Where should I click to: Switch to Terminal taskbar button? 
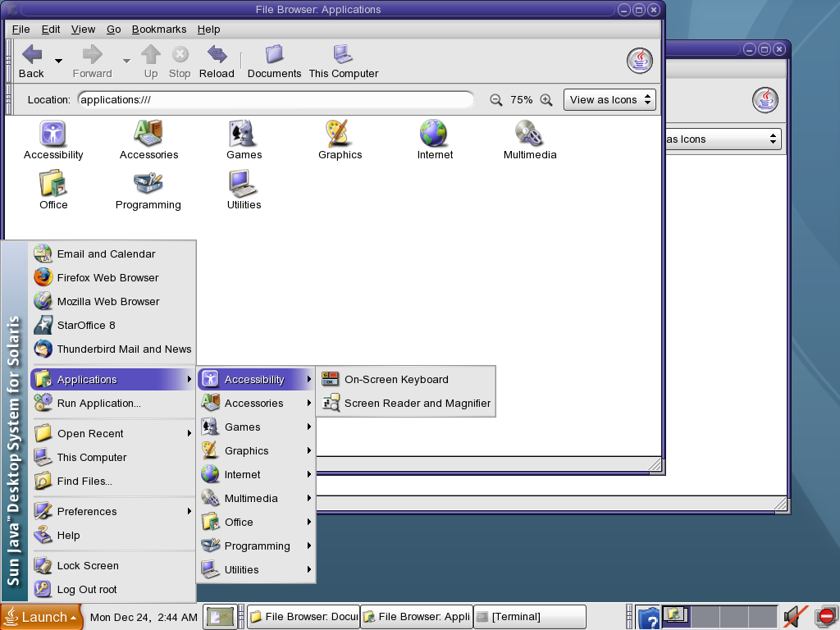coord(529,617)
